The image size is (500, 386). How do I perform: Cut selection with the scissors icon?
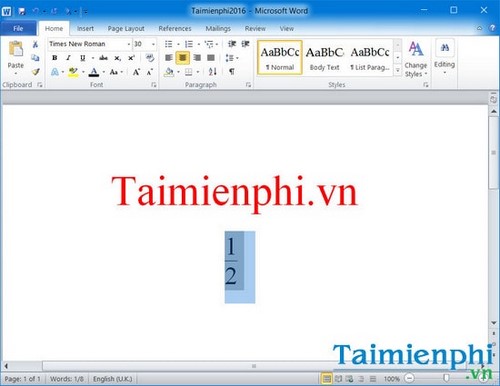coord(35,44)
